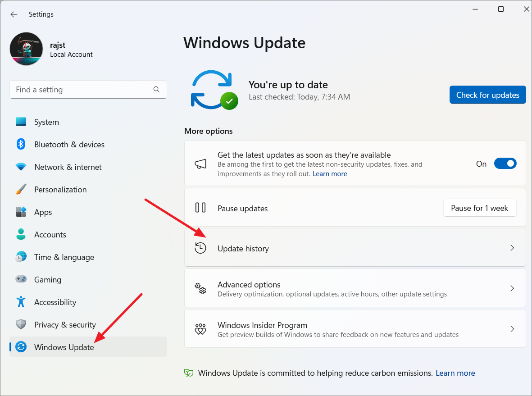Image resolution: width=532 pixels, height=396 pixels.
Task: Click the Windows Update sync icon in sidebar
Action: click(x=21, y=347)
